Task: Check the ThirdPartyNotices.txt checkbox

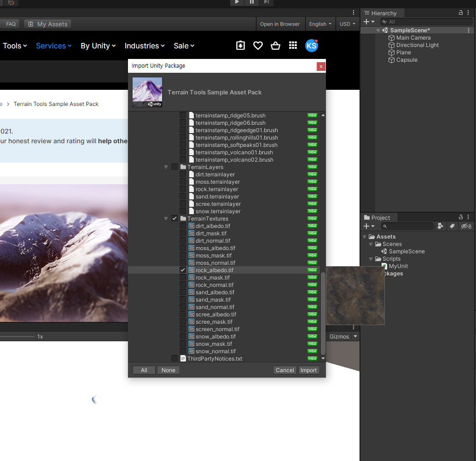Action: click(174, 358)
